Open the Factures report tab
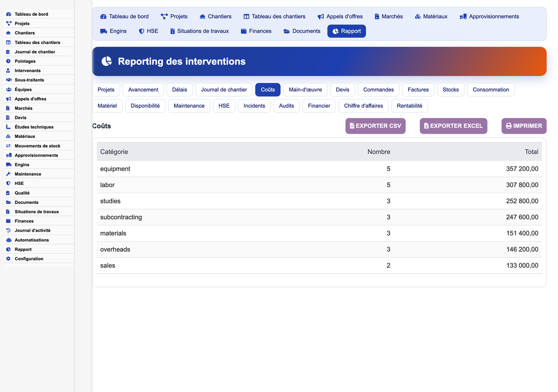The width and height of the screenshot is (558, 392). click(418, 90)
